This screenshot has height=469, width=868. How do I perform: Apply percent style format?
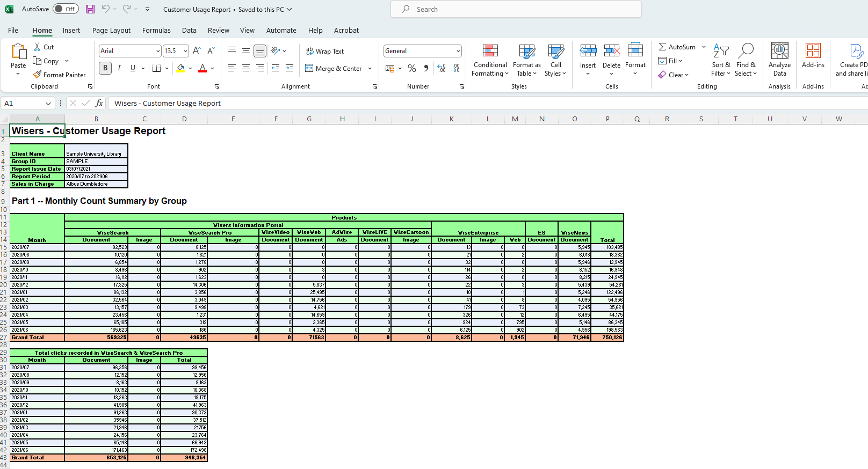[x=412, y=68]
